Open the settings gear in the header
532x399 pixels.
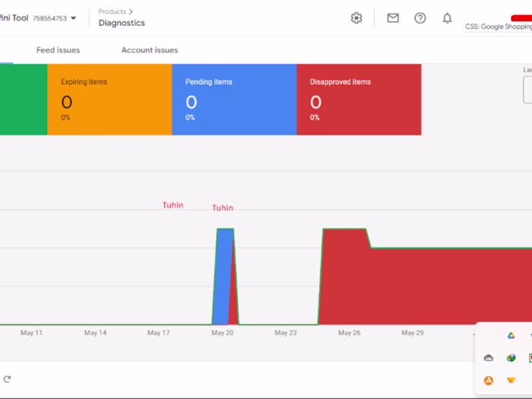coord(356,18)
